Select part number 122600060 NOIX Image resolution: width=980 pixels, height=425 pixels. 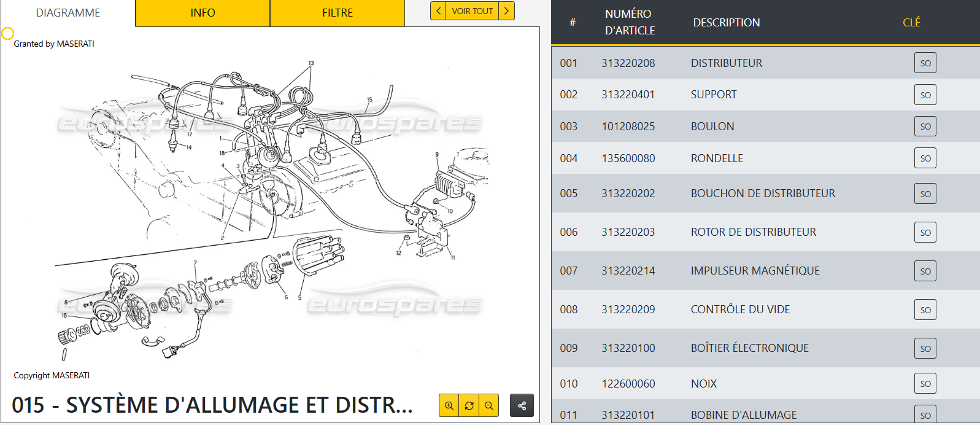628,384
